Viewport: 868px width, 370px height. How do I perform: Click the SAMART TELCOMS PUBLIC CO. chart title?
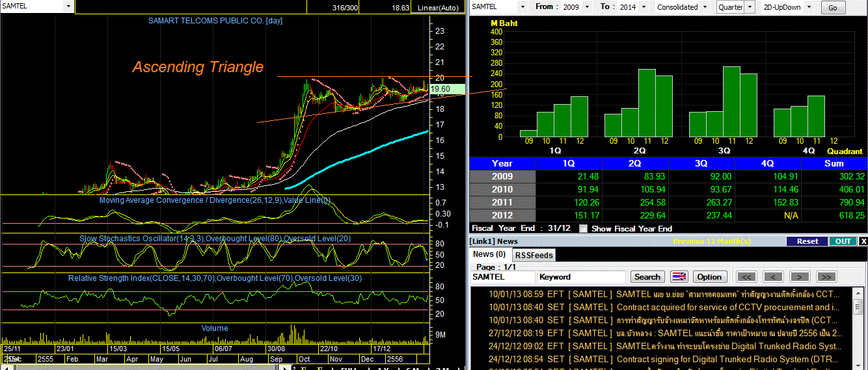pyautogui.click(x=215, y=21)
